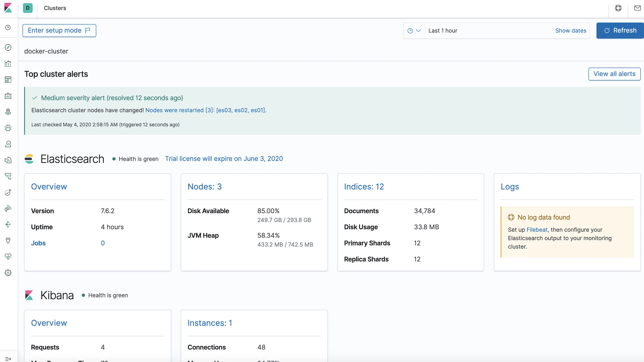The image size is (644, 362).
Task: Open the newsfeed mail icon
Action: point(637,8)
